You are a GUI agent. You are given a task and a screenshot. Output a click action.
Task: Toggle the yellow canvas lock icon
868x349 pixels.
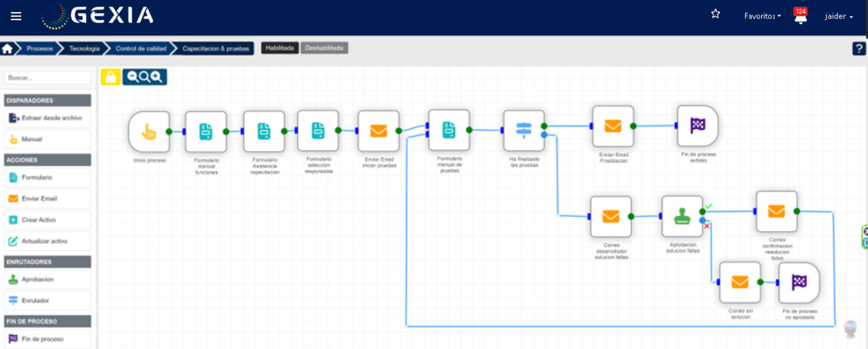point(110,77)
